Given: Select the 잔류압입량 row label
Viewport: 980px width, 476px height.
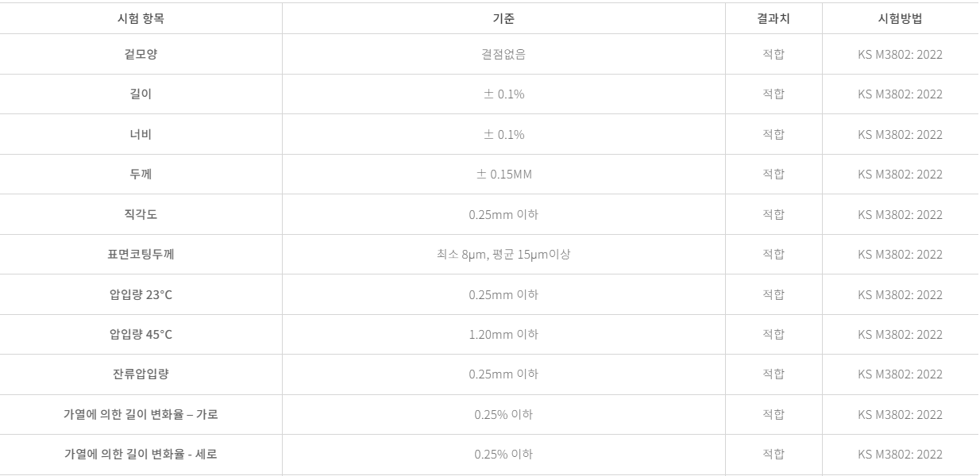Looking at the screenshot, I should coord(141,374).
